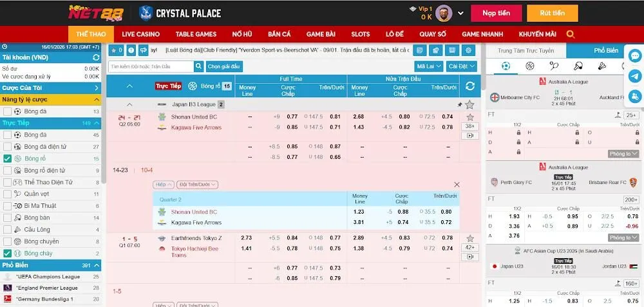Open the TABLE GAMES menu
The height and width of the screenshot is (307, 644).
click(x=196, y=35)
